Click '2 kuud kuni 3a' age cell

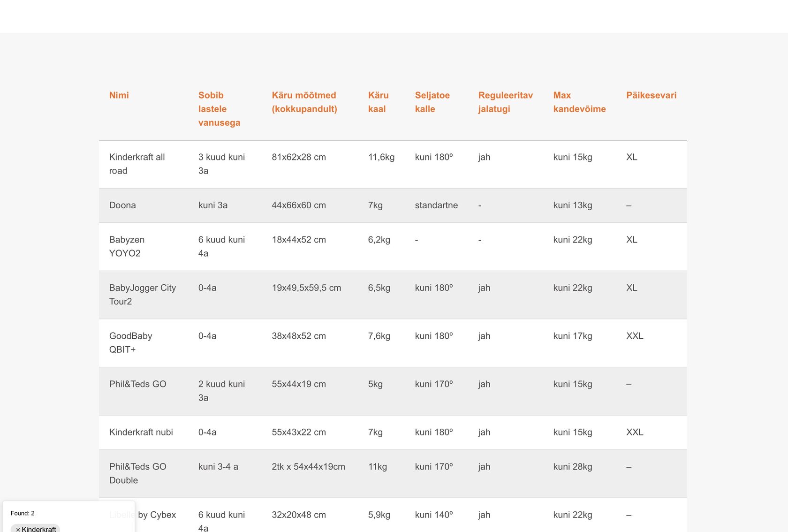pyautogui.click(x=222, y=391)
